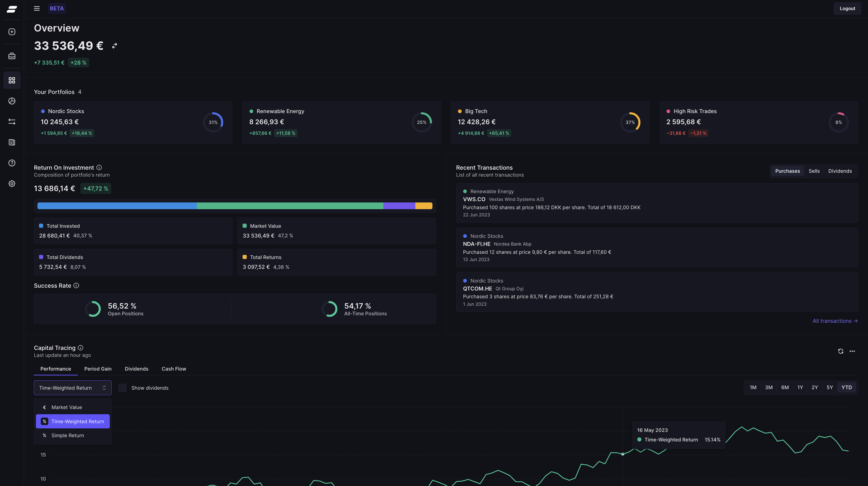Open the VWS.CO Vestas purchase transaction
The image size is (868, 486).
(x=657, y=203)
